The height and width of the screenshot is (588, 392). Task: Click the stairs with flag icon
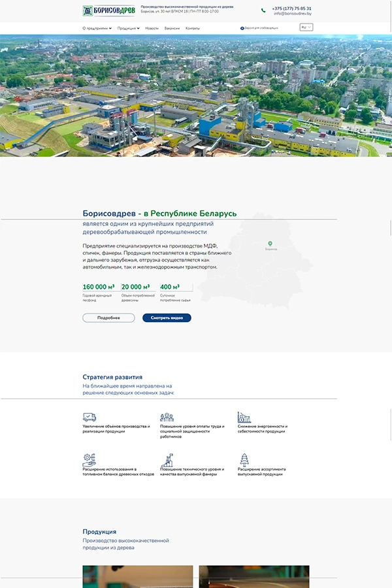coord(167,460)
